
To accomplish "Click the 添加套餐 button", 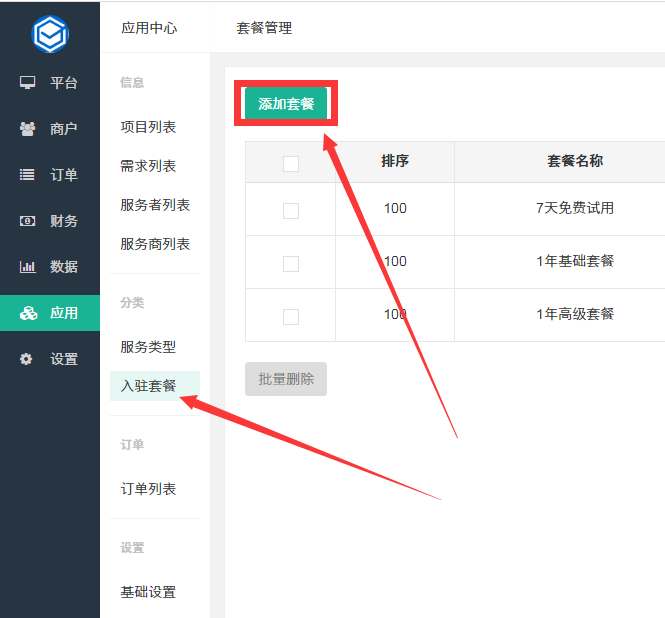I will point(286,103).
